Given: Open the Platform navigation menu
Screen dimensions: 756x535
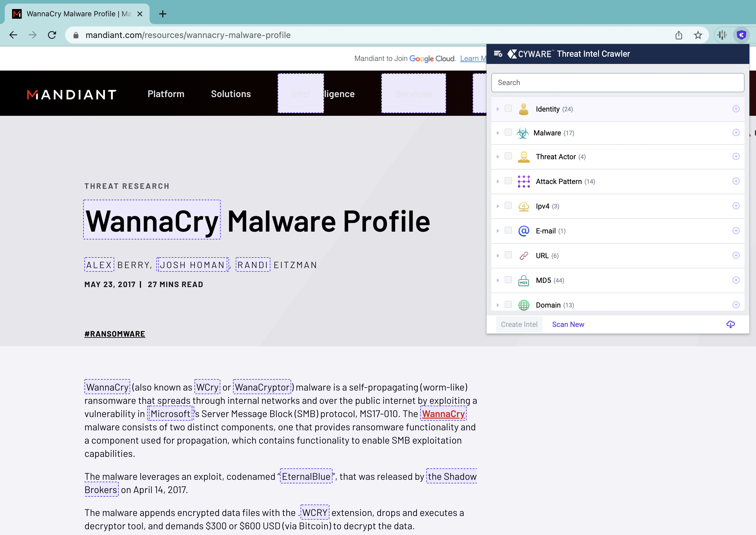Looking at the screenshot, I should tap(166, 94).
